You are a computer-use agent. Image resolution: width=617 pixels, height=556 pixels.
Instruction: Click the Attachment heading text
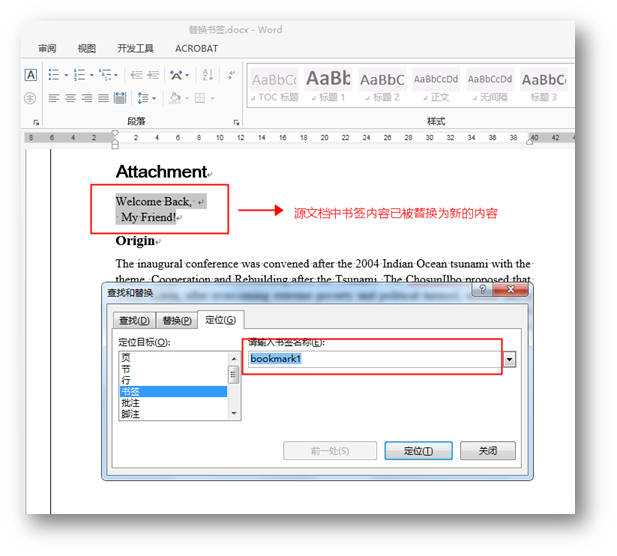(x=162, y=172)
